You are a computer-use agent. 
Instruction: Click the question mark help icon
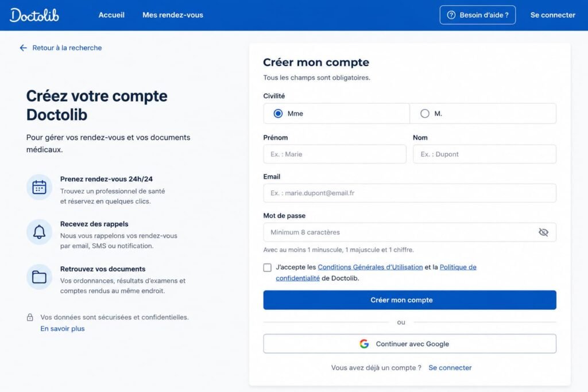click(x=451, y=15)
